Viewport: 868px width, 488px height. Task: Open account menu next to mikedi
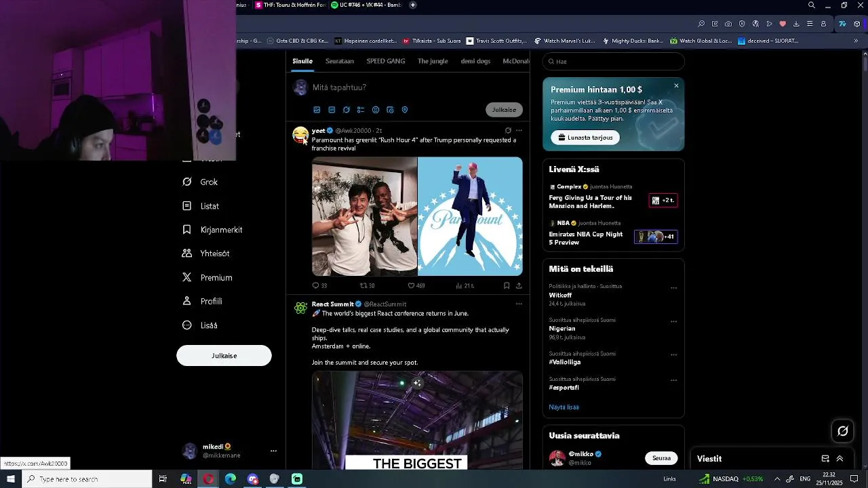273,451
